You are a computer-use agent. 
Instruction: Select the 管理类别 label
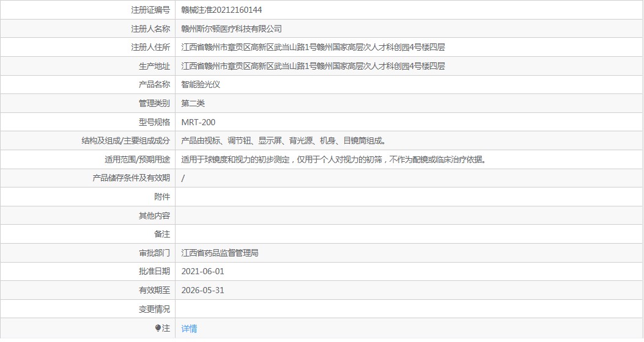coord(155,103)
